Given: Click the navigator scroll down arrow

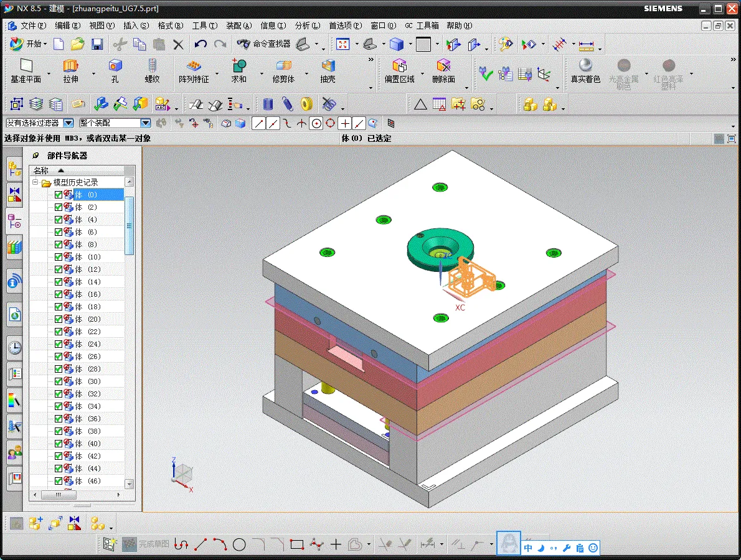Looking at the screenshot, I should click(130, 484).
